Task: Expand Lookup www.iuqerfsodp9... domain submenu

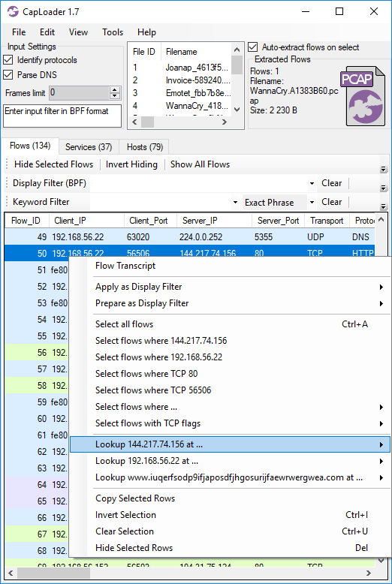Action: (x=231, y=477)
